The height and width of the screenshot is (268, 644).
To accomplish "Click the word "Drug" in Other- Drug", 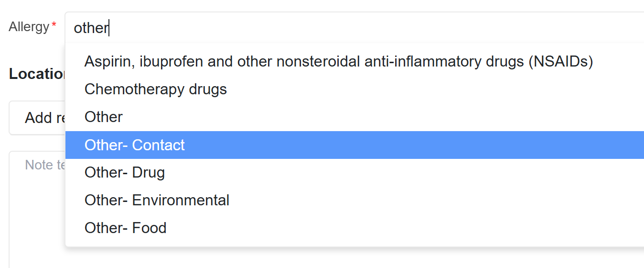I will [x=148, y=173].
